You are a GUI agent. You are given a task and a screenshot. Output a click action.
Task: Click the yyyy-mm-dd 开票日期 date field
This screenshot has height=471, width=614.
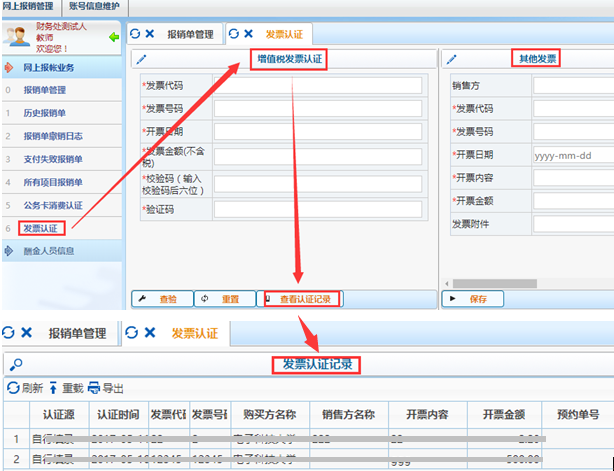click(574, 155)
